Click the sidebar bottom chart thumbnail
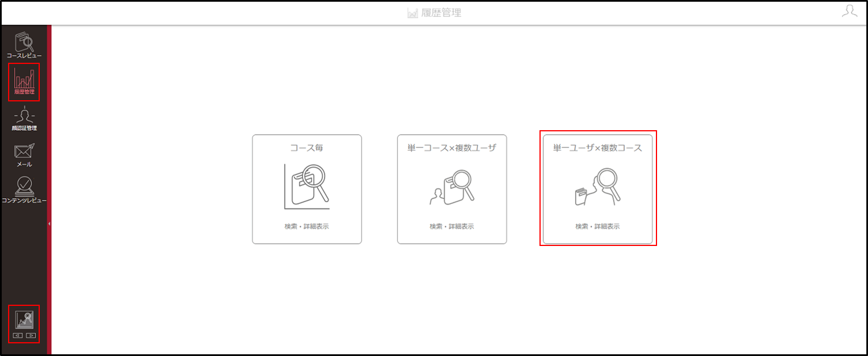The height and width of the screenshot is (356, 868). 24,320
